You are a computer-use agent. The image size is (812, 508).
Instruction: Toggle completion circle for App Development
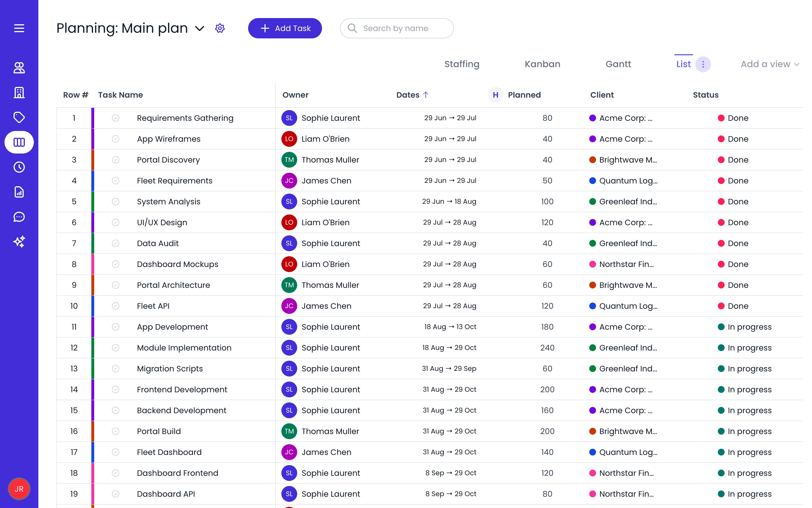pyautogui.click(x=115, y=327)
